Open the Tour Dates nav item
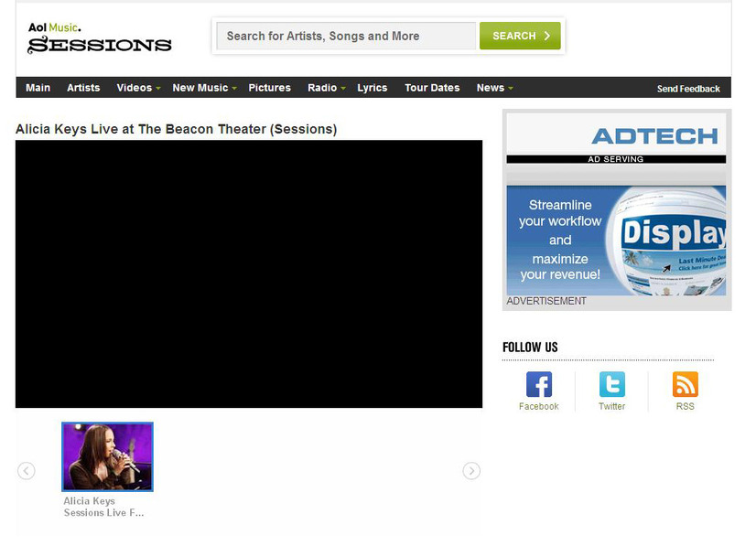The image size is (756, 546). point(432,88)
